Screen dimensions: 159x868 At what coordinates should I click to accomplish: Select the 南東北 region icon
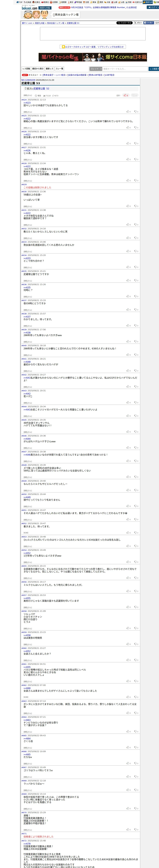click(x=45, y=2)
